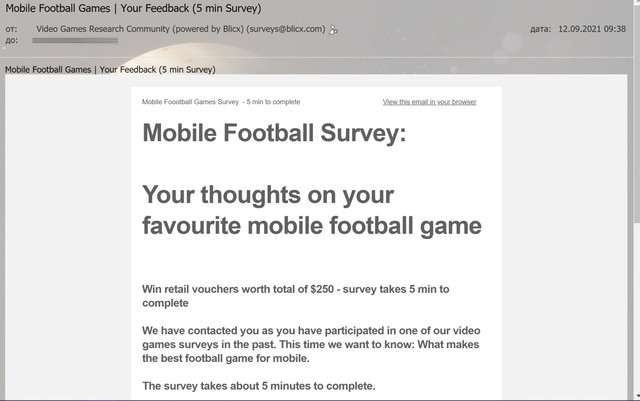
Task: Click 'The survey takes about 5 minutes' line
Action: click(259, 386)
